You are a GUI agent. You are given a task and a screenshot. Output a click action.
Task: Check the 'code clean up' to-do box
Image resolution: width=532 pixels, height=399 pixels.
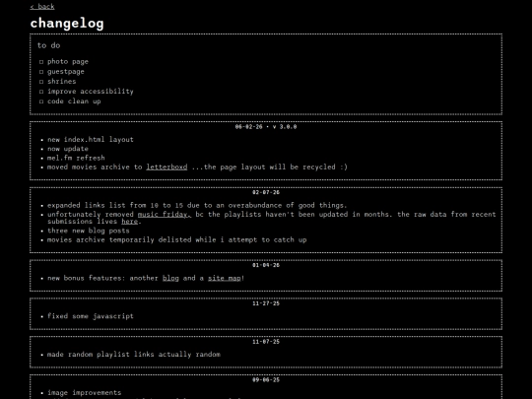coord(41,101)
